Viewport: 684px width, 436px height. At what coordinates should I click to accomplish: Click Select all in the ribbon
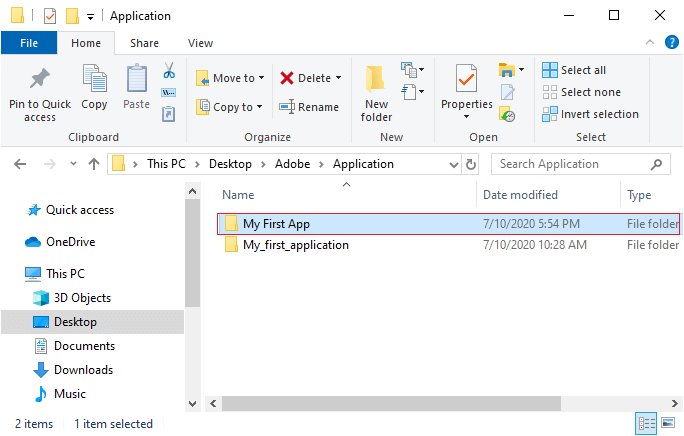click(574, 70)
